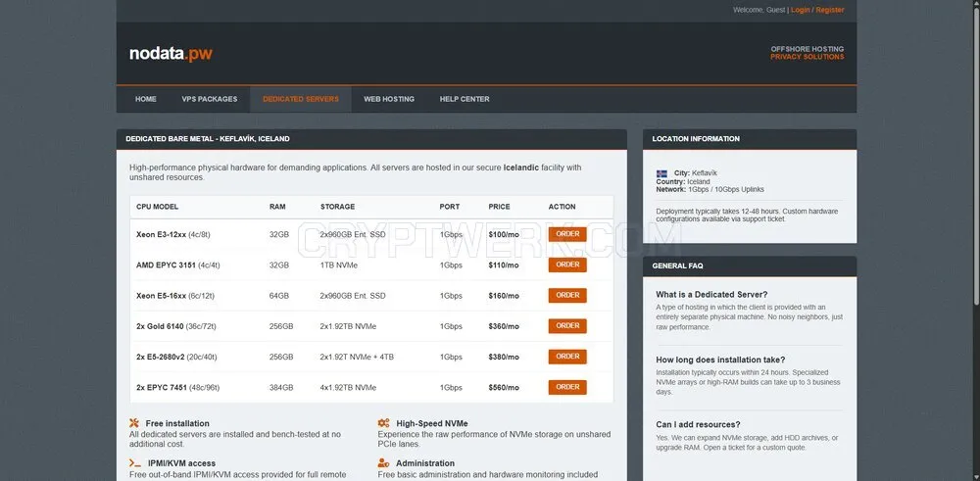
Task: Click the High-Speed NVMe heading
Action: (x=432, y=423)
